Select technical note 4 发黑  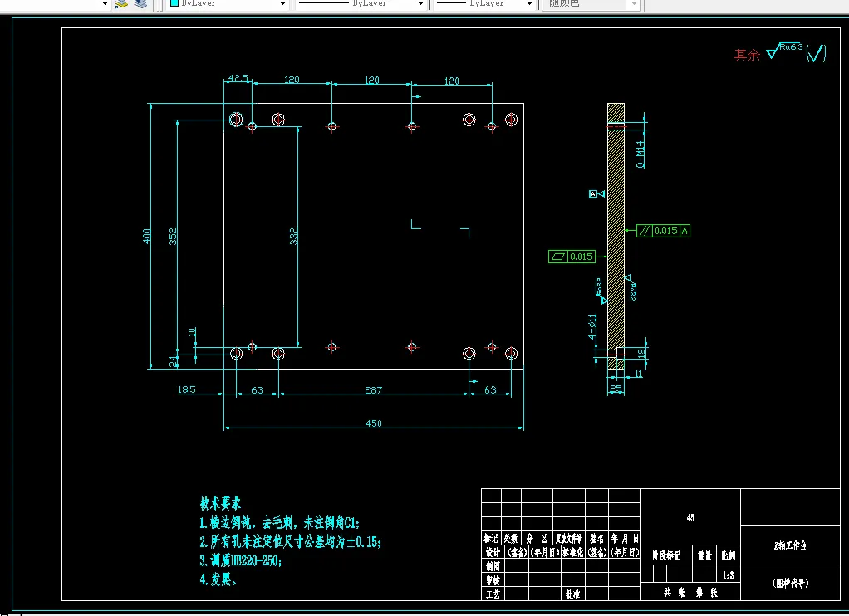(218, 579)
